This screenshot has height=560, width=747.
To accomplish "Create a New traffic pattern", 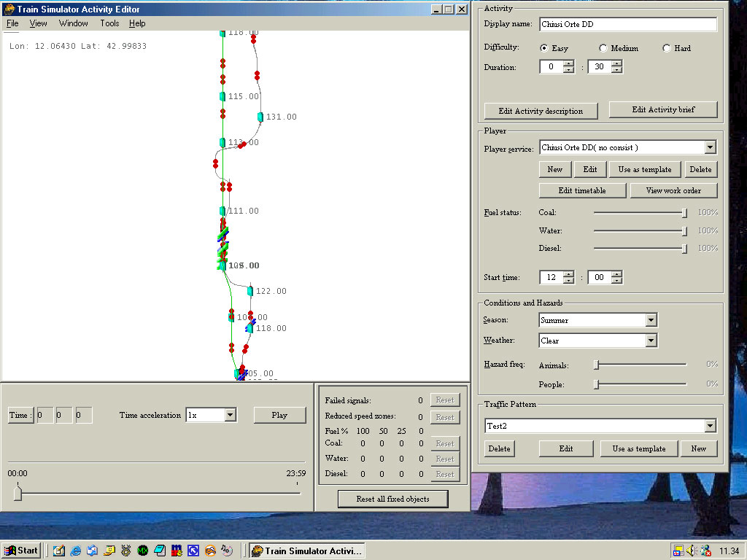I will point(698,448).
